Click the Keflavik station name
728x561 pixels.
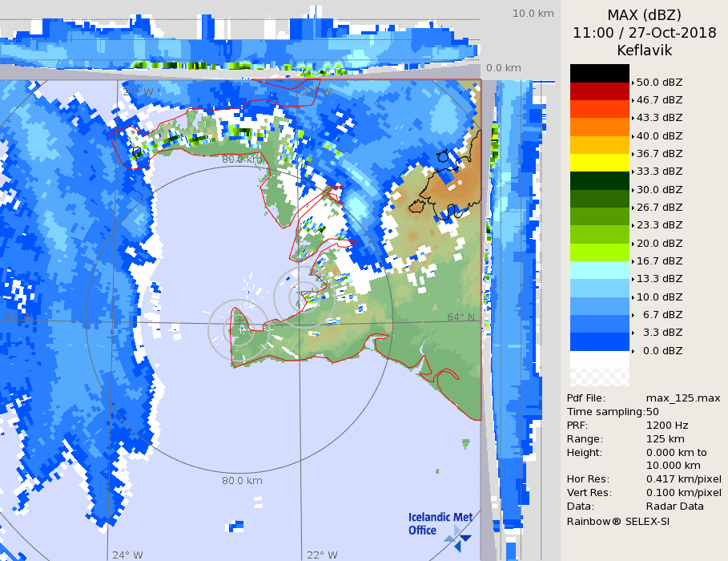click(x=644, y=50)
